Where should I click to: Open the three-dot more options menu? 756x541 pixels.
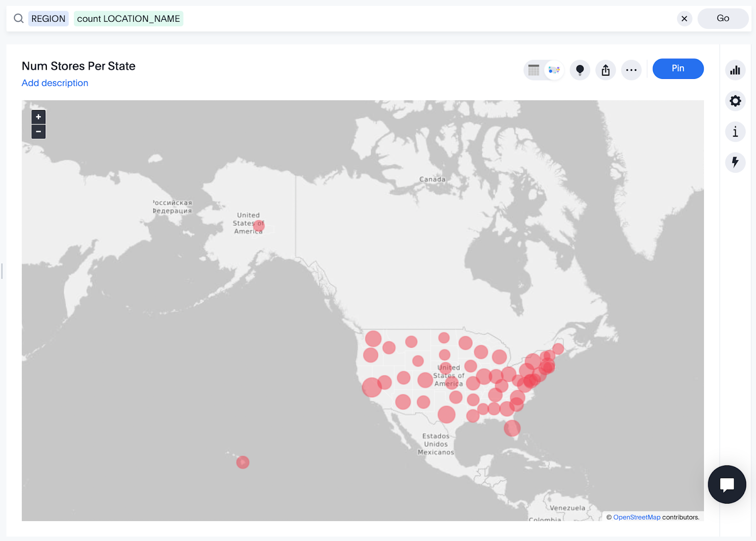click(x=631, y=70)
